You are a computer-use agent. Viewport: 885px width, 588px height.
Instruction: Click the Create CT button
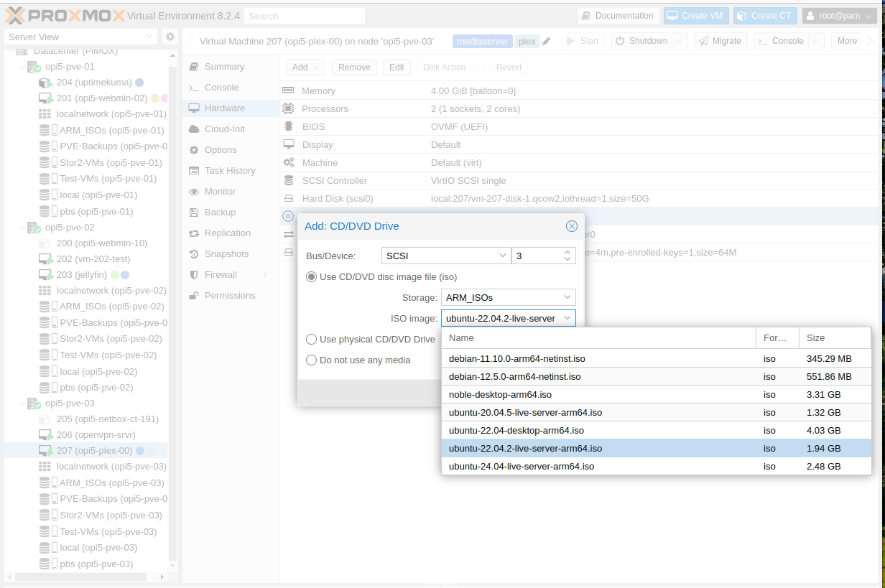click(x=765, y=15)
